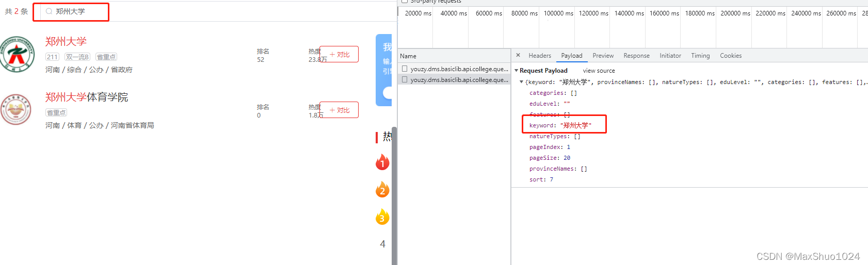Collapse the keyword payload object tree
The width and height of the screenshot is (868, 265).
coord(521,82)
